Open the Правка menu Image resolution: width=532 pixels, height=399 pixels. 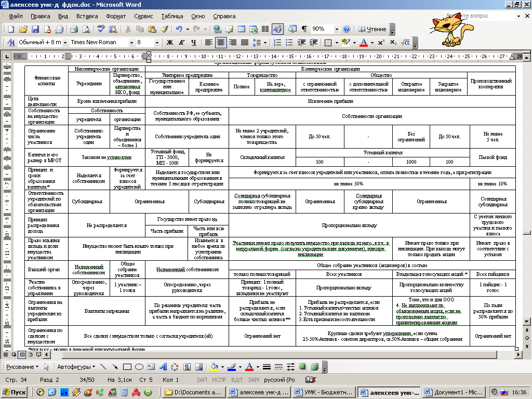pyautogui.click(x=41, y=16)
